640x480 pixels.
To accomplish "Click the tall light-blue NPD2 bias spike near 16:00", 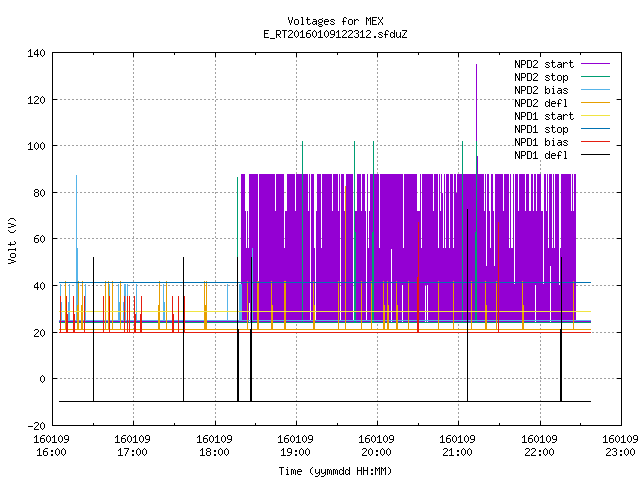I will coord(76,177).
